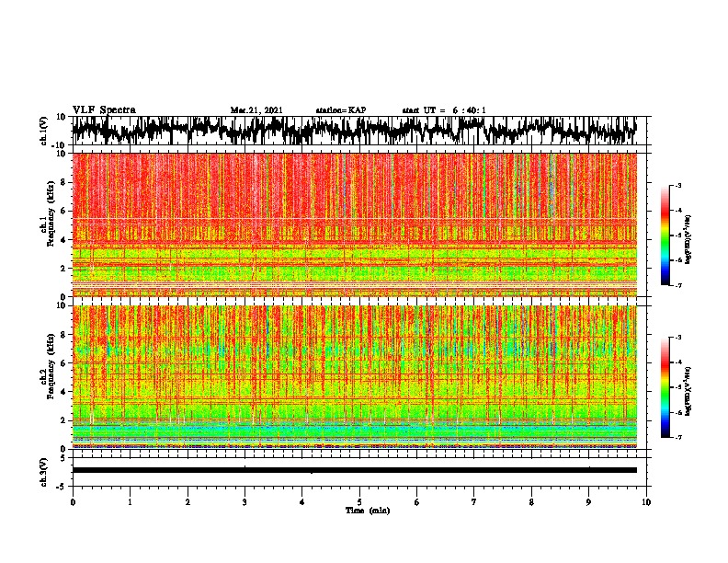Click the "4" kHz tick on ch.2 frequency axis
Screen dimensions: 728x563
63,392
